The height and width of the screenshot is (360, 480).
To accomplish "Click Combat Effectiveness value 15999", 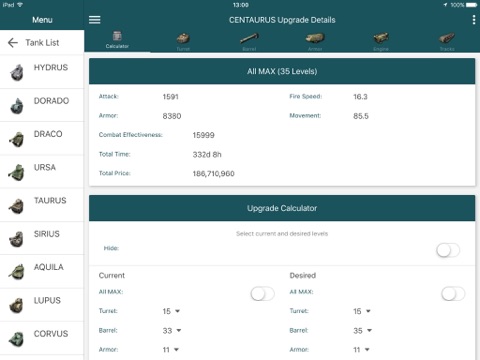I will (203, 135).
